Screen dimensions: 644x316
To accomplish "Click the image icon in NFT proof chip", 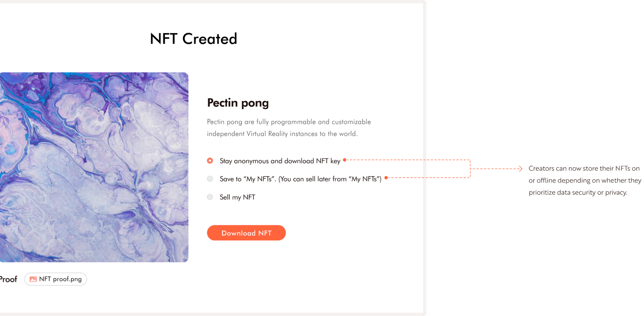I will point(33,279).
